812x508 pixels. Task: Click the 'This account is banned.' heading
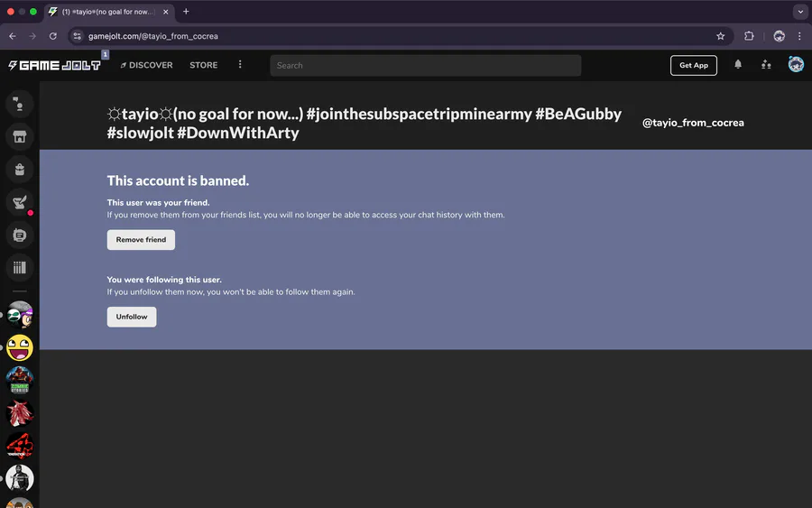tap(178, 180)
